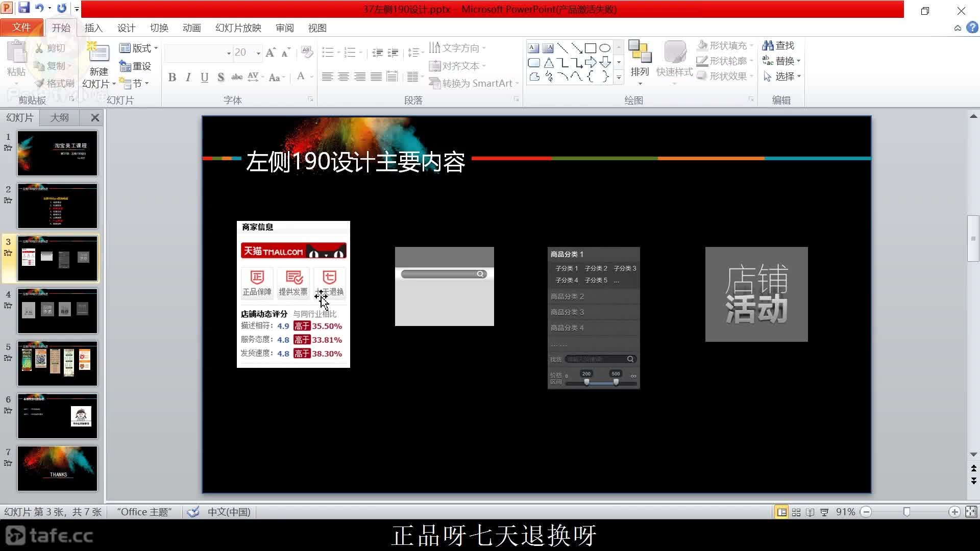The width and height of the screenshot is (980, 551).
Task: Click the Redo icon in title bar
Action: (x=62, y=8)
